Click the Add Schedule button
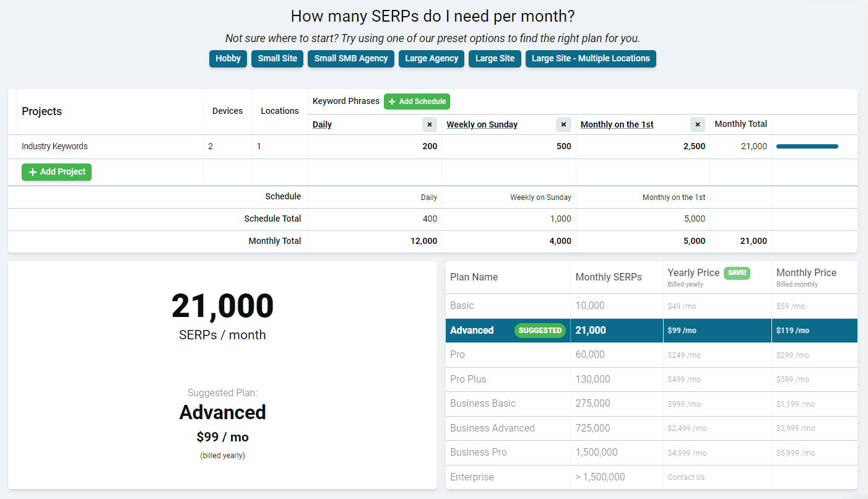This screenshot has width=868, height=499. (417, 102)
